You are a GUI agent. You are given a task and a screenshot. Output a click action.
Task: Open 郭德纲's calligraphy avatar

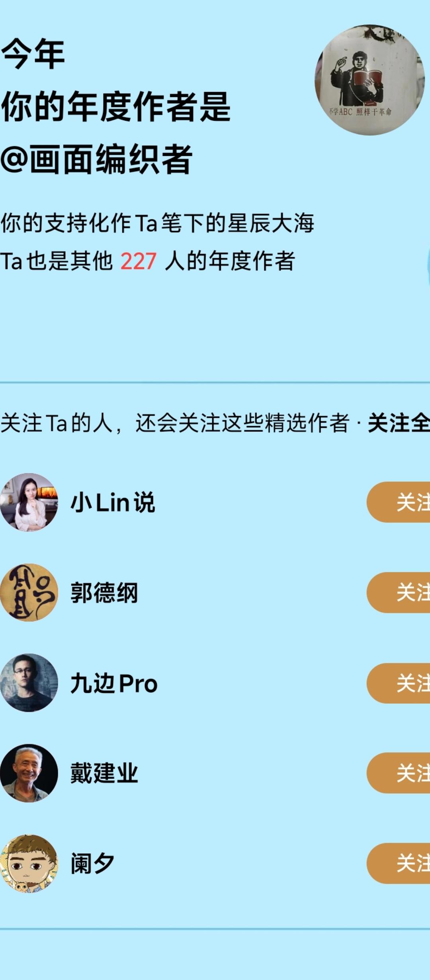coord(29,592)
